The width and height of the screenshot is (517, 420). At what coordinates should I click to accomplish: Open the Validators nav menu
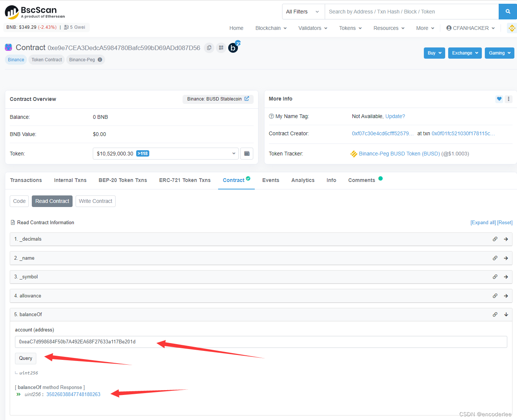click(x=313, y=28)
